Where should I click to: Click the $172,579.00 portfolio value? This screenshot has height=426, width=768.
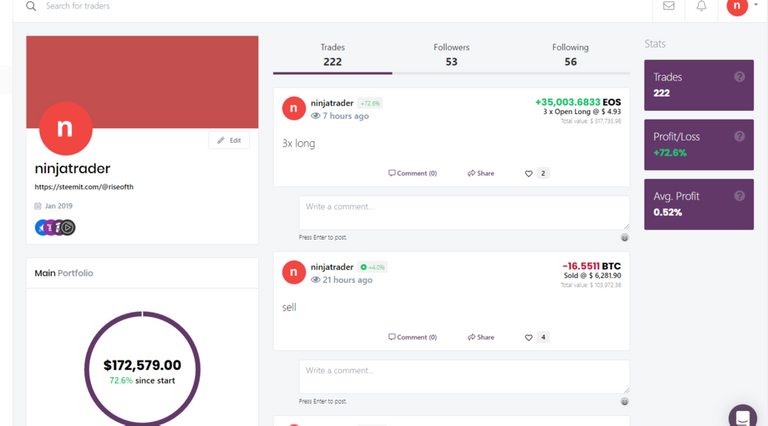click(x=142, y=365)
